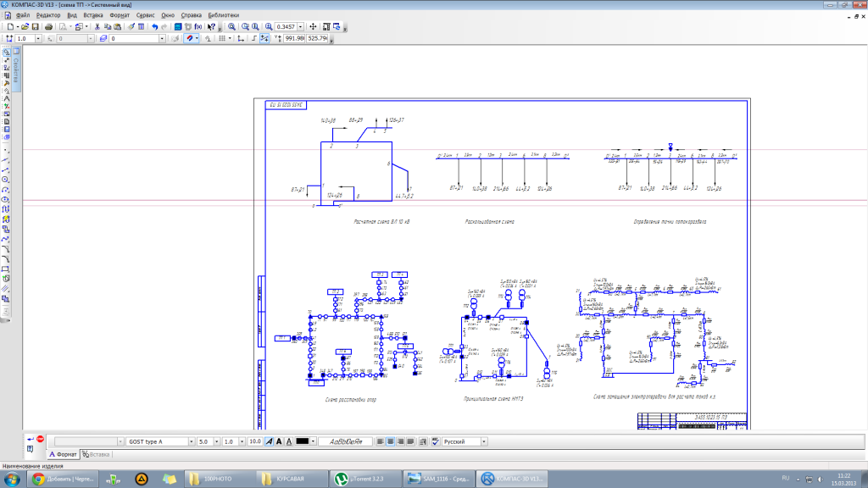Open the zoom scale 0.3457 dropdown
Viewport: 868px width, 488px height.
click(x=300, y=27)
